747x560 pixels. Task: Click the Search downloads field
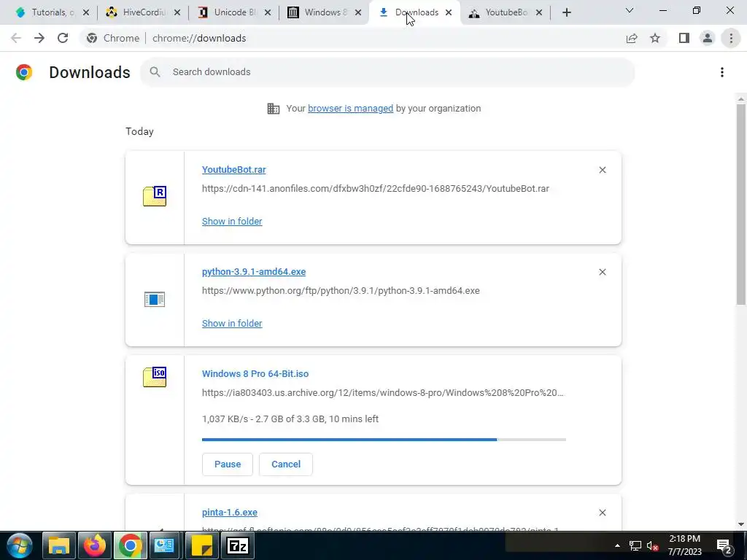pos(387,72)
